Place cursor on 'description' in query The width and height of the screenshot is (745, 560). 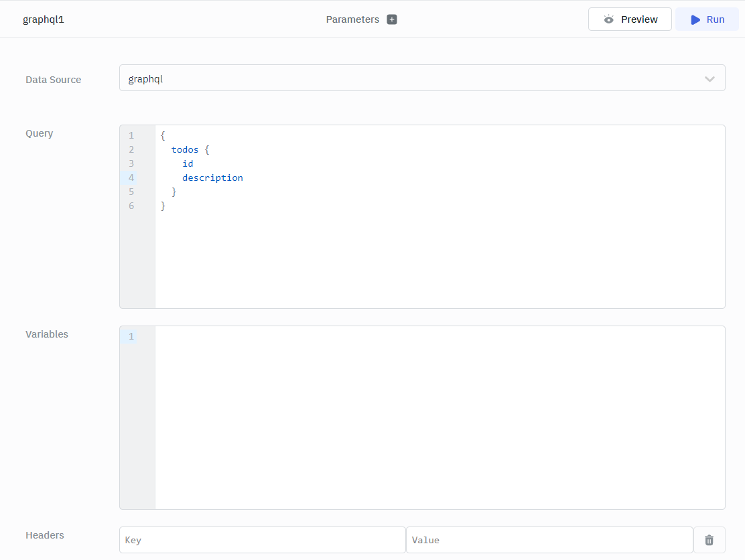pyautogui.click(x=212, y=178)
